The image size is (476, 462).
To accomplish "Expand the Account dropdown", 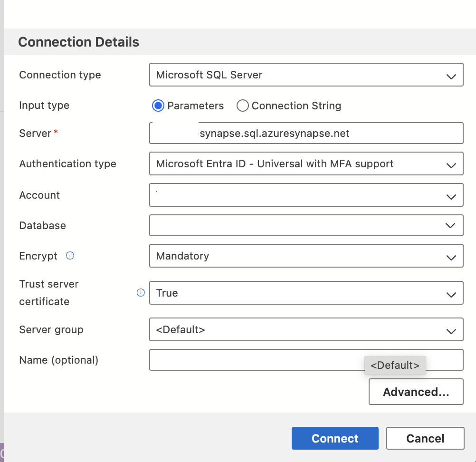I will (x=306, y=195).
